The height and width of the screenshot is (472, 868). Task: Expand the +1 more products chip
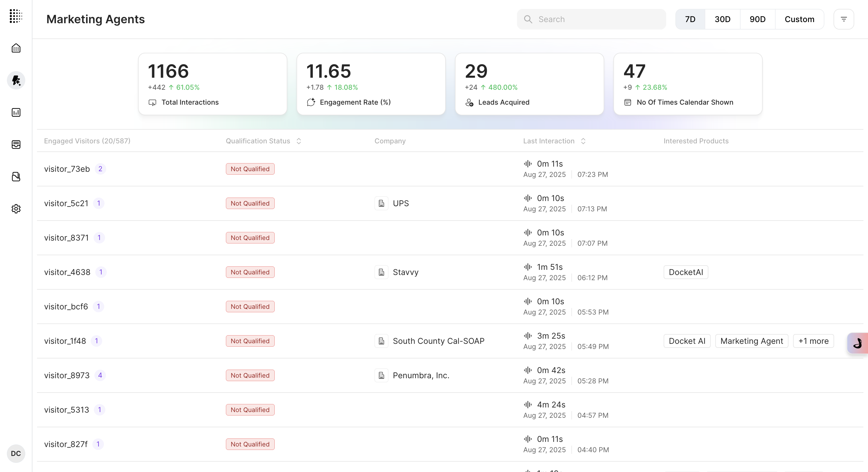[x=813, y=341]
